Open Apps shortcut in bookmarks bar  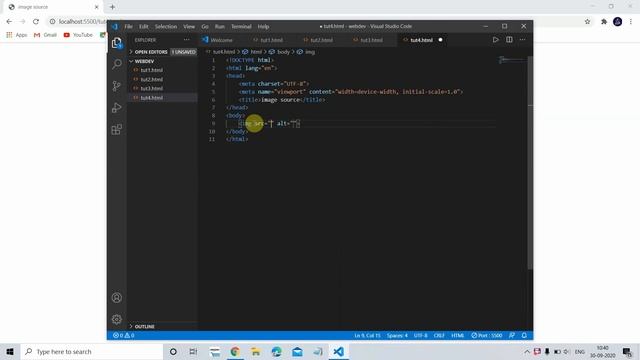(17, 35)
